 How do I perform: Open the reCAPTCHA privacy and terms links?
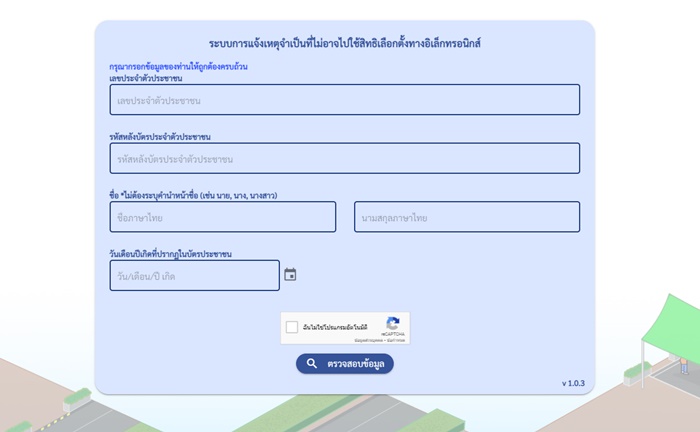(379, 340)
